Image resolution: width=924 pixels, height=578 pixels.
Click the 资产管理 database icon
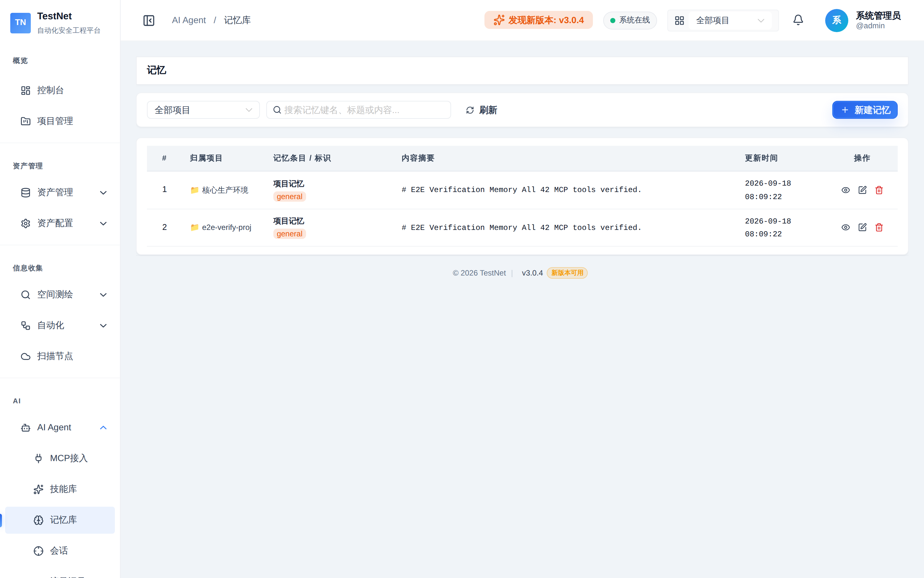click(26, 193)
